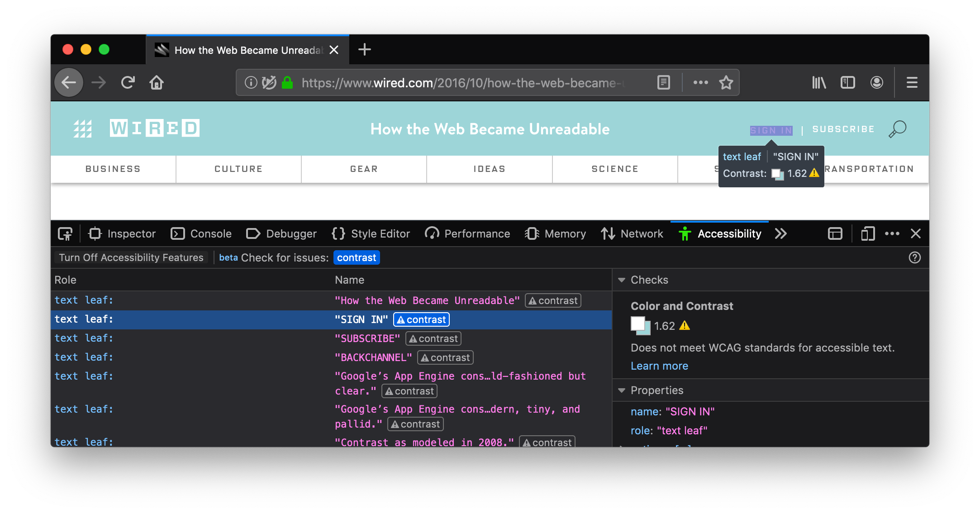Open accessibility panel help question-mark icon
This screenshot has height=514, width=980.
(915, 257)
